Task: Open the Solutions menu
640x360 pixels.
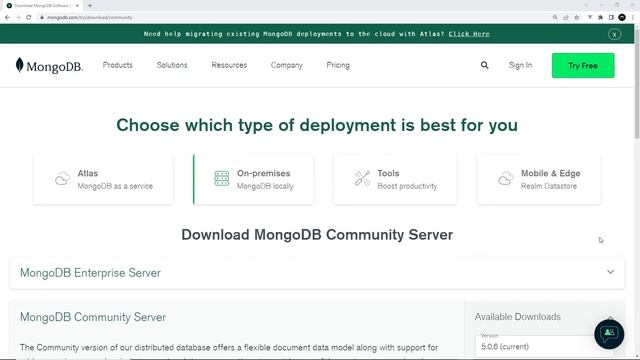Action: coord(172,65)
